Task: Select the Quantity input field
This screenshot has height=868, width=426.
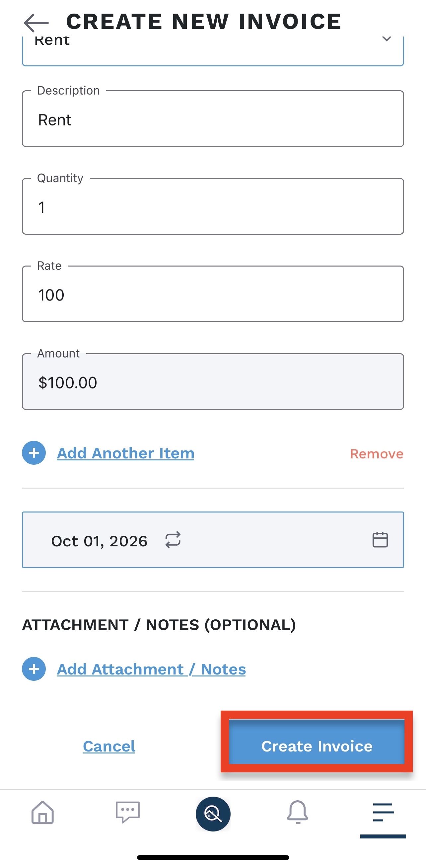Action: click(x=213, y=207)
